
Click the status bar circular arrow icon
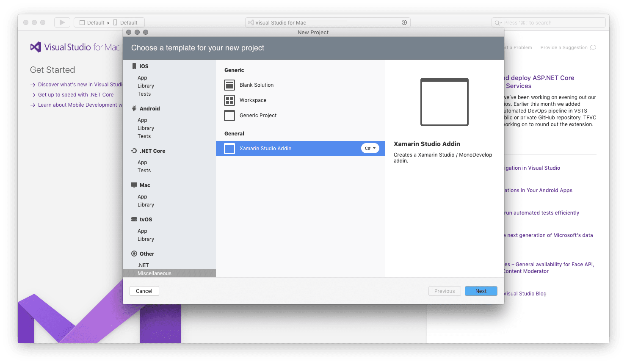[x=404, y=22]
